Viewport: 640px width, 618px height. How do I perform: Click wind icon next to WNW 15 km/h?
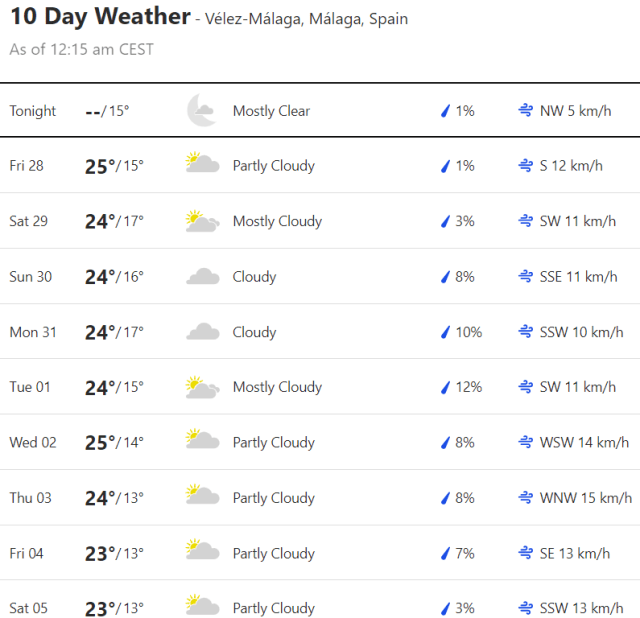pos(525,498)
